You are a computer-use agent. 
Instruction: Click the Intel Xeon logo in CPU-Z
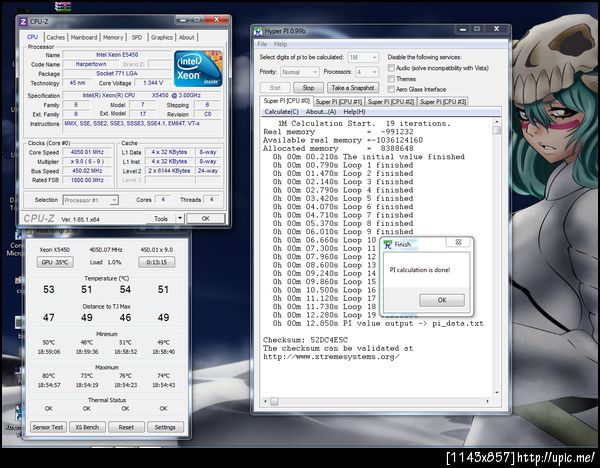[x=198, y=69]
